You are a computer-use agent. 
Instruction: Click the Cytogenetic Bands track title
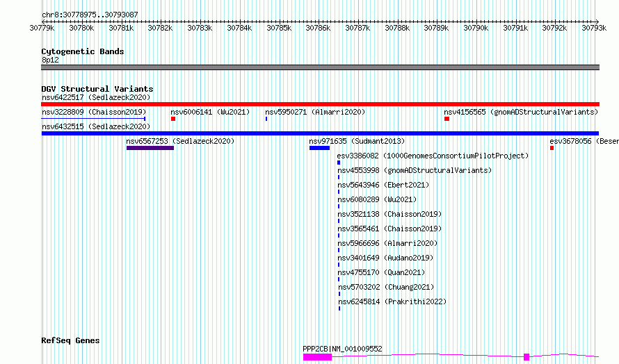83,51
